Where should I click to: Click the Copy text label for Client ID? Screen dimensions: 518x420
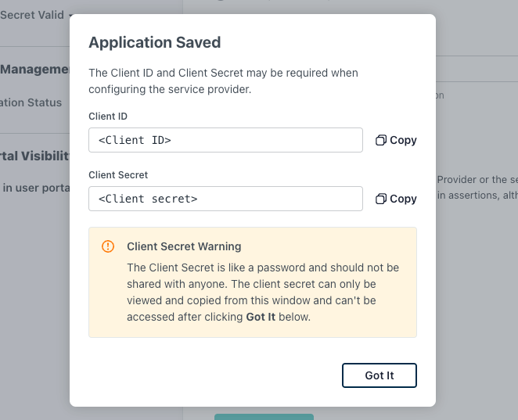(403, 140)
